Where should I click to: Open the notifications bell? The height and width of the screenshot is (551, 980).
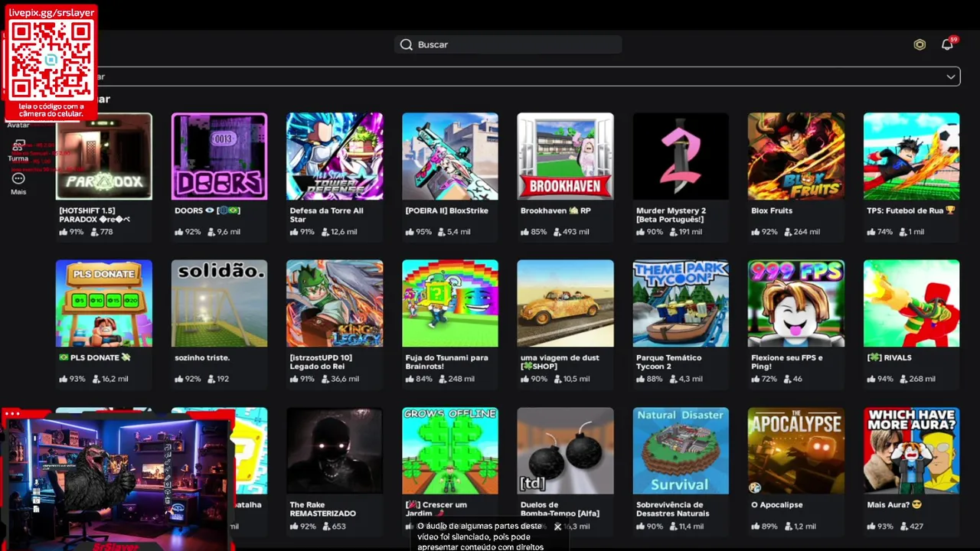pos(947,44)
